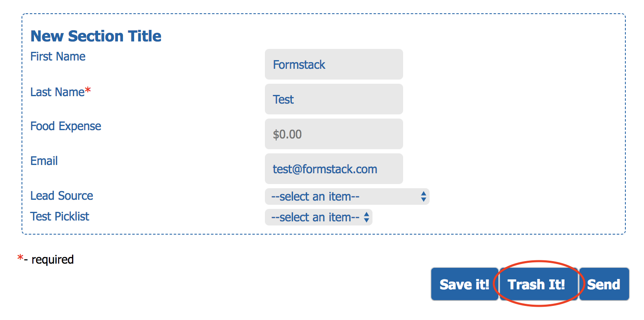
Task: Click the Test Picklist up-down arrows icon
Action: (x=366, y=217)
